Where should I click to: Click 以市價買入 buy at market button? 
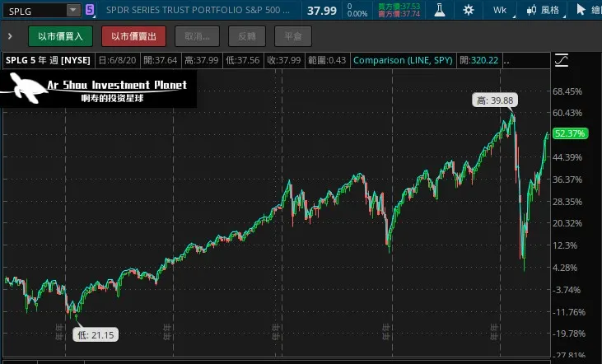(60, 36)
